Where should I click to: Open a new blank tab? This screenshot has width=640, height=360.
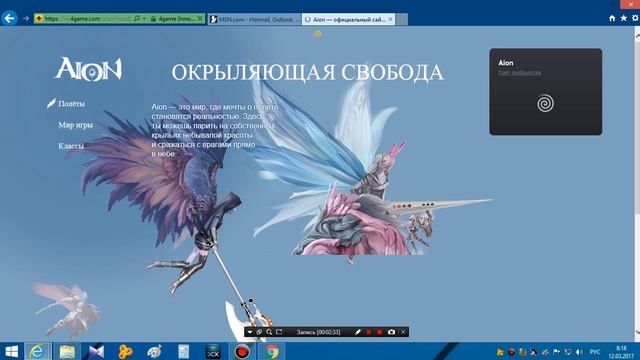coord(401,19)
